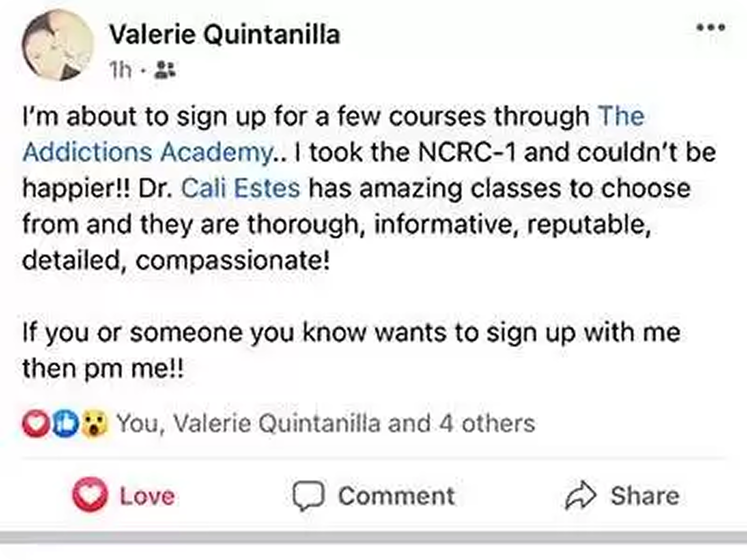Image resolution: width=747 pixels, height=560 pixels.
Task: Click the 'NCRC-1' text in the post
Action: [466, 152]
